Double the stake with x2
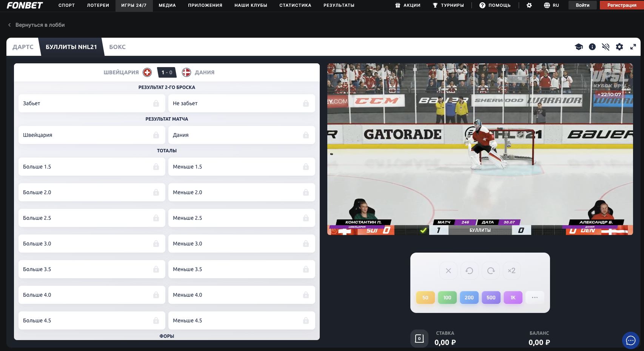644x351 pixels. (x=512, y=271)
